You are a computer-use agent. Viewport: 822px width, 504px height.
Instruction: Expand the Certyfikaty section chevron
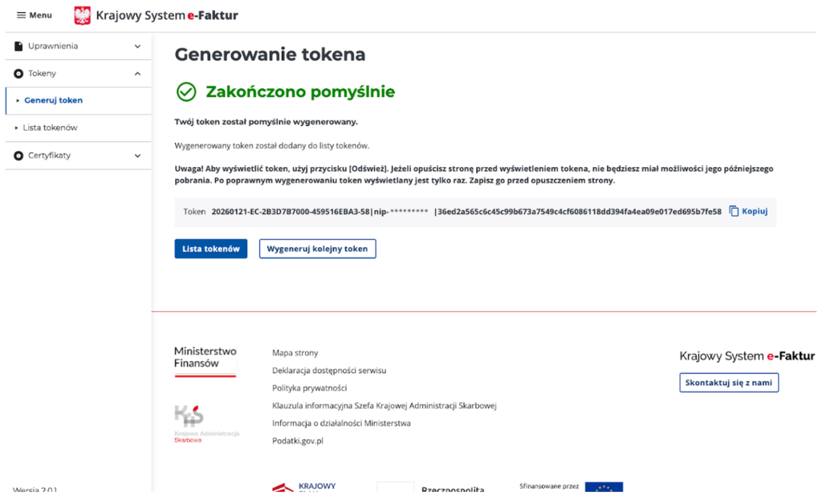click(137, 156)
